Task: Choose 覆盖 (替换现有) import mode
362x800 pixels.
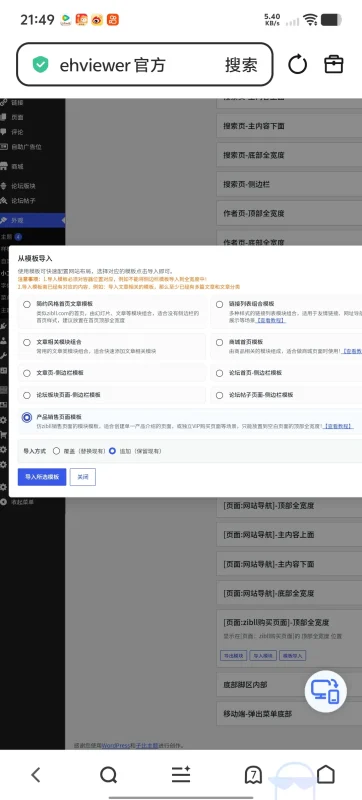Action: click(x=56, y=451)
